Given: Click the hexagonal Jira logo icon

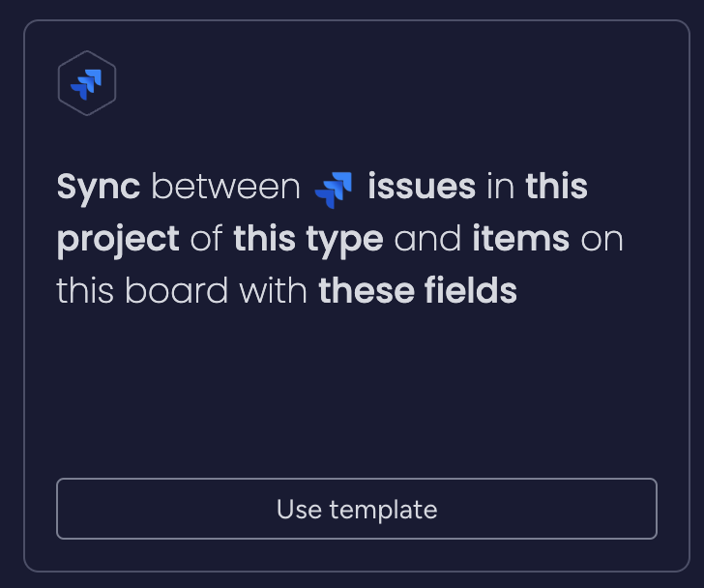Looking at the screenshot, I should tap(87, 83).
